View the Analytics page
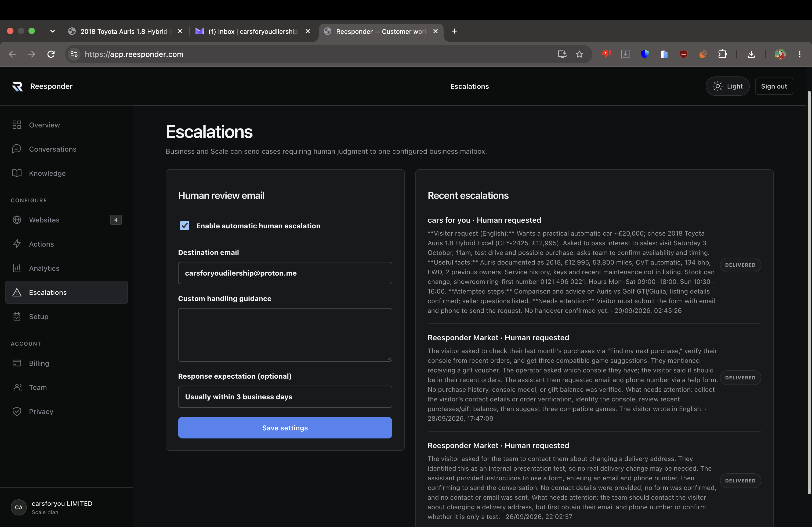Viewport: 812px width, 527px height. [x=67, y=268]
